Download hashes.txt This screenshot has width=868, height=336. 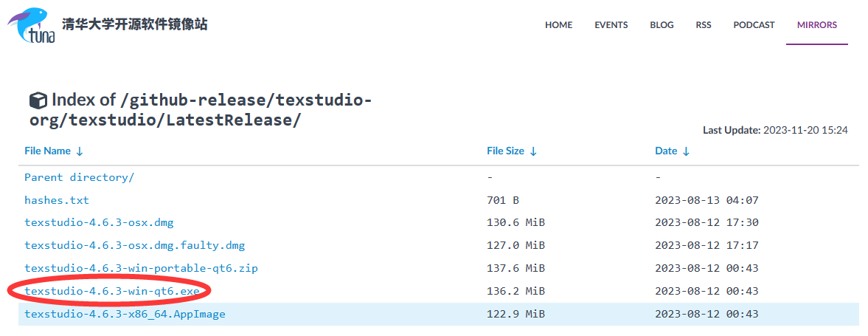click(57, 200)
